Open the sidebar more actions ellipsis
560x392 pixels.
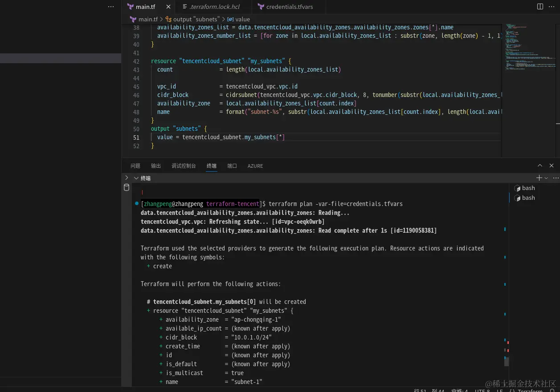click(x=111, y=7)
